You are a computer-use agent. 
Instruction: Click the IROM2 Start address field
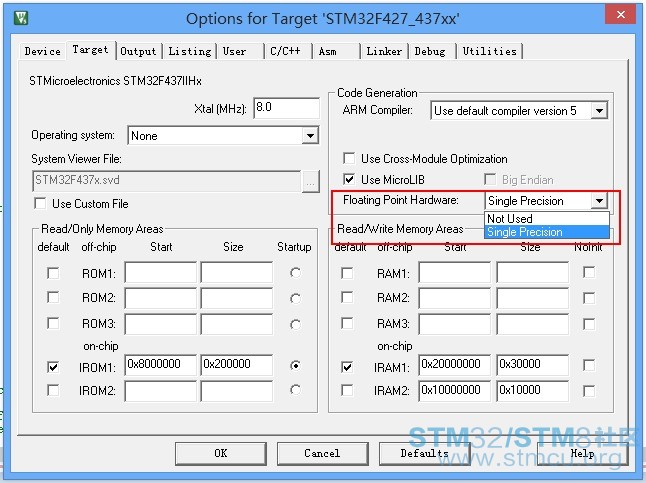pos(161,391)
